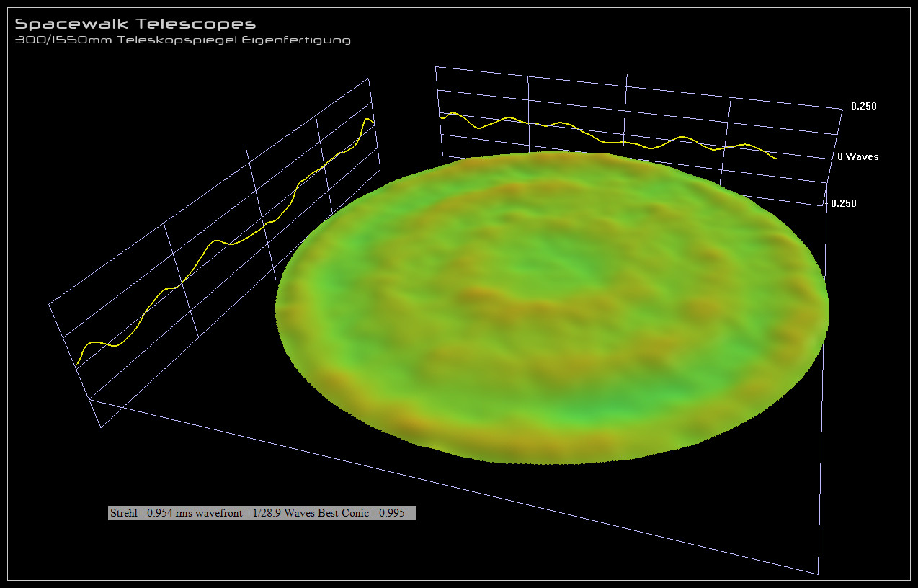Click the rightmost edge of the mirror disk
The width and height of the screenshot is (918, 588).
[x=827, y=306]
